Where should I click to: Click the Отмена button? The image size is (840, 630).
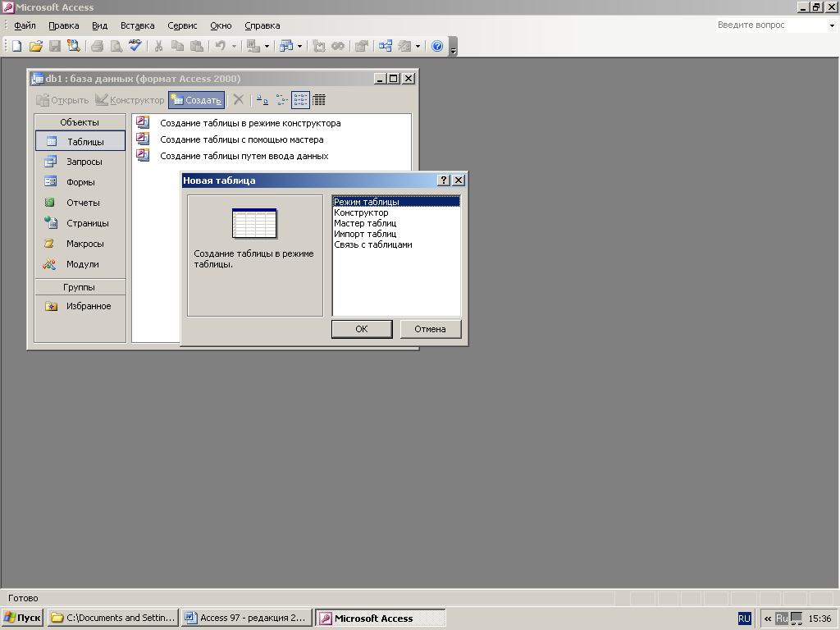[x=430, y=329]
